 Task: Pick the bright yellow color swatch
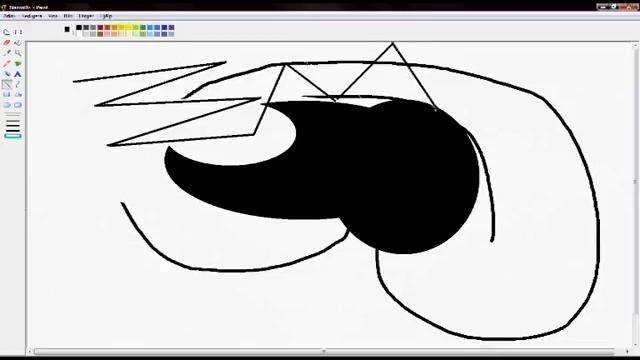point(129,28)
